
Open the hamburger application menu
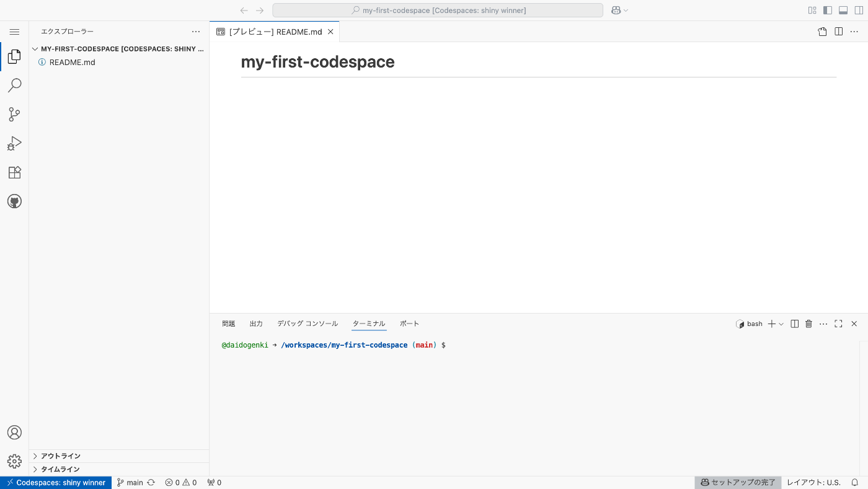(14, 32)
